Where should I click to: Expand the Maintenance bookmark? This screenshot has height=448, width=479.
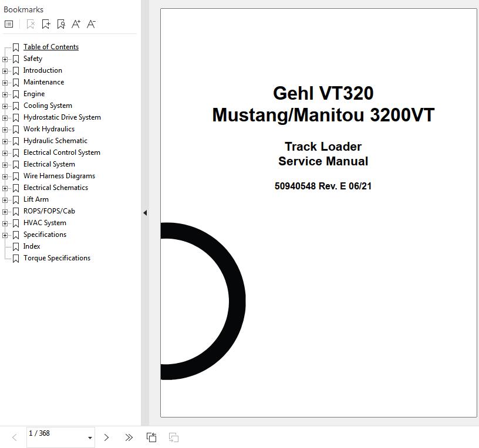pos(5,83)
